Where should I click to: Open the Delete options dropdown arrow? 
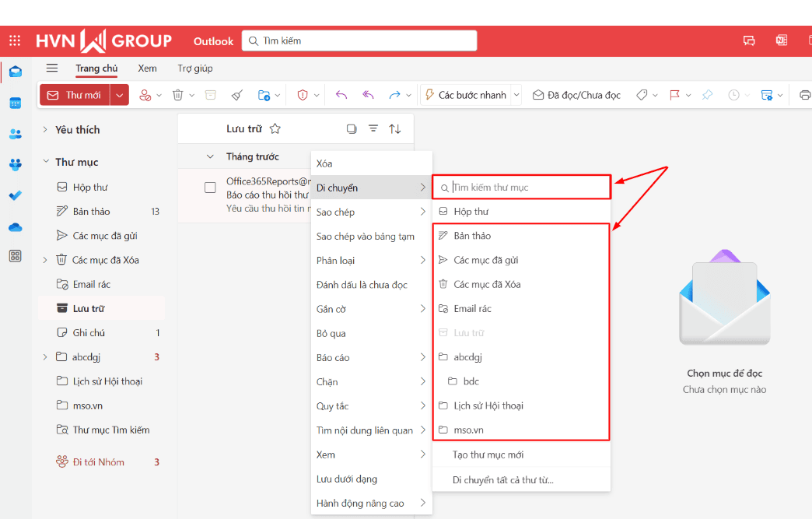tap(191, 95)
